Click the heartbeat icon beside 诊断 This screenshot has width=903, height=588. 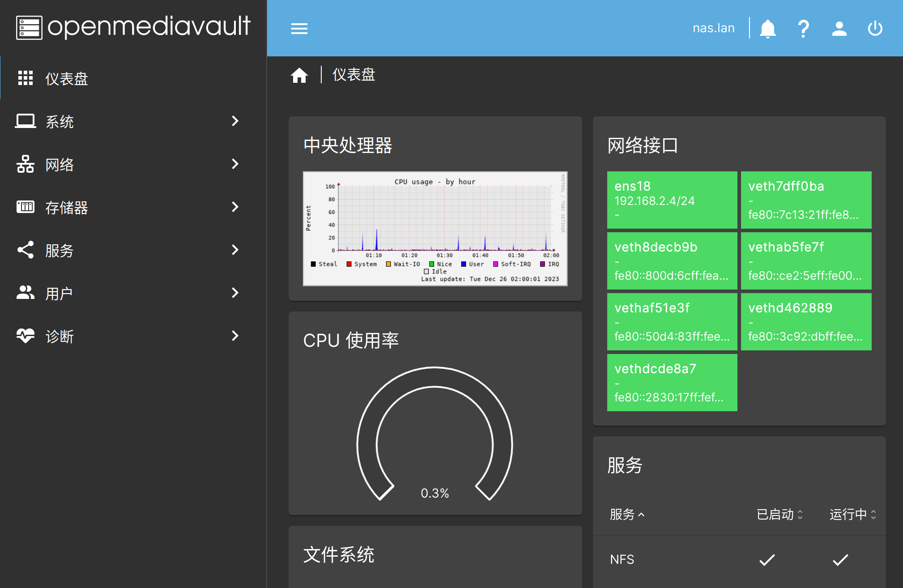(26, 336)
